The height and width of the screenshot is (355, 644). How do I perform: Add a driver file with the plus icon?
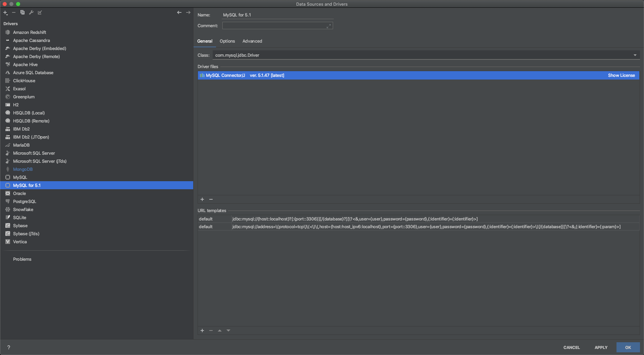point(202,199)
